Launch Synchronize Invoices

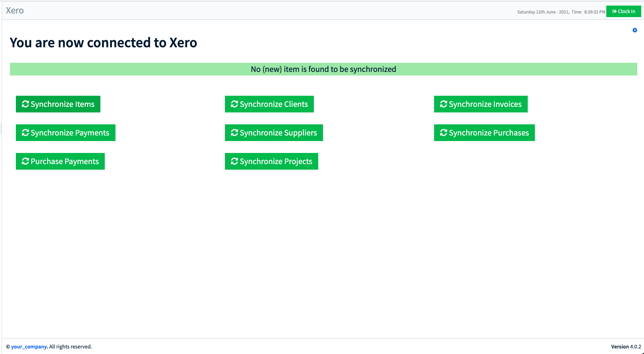click(x=481, y=104)
